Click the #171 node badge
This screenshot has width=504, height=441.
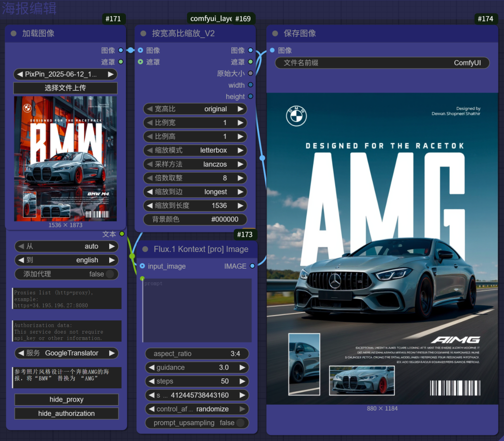pos(114,19)
